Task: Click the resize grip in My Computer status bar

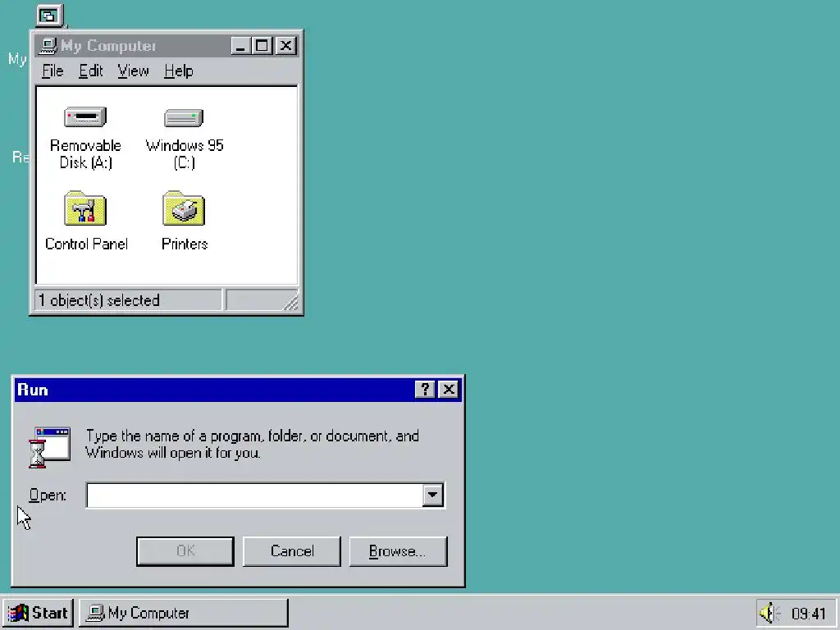Action: coord(290,303)
